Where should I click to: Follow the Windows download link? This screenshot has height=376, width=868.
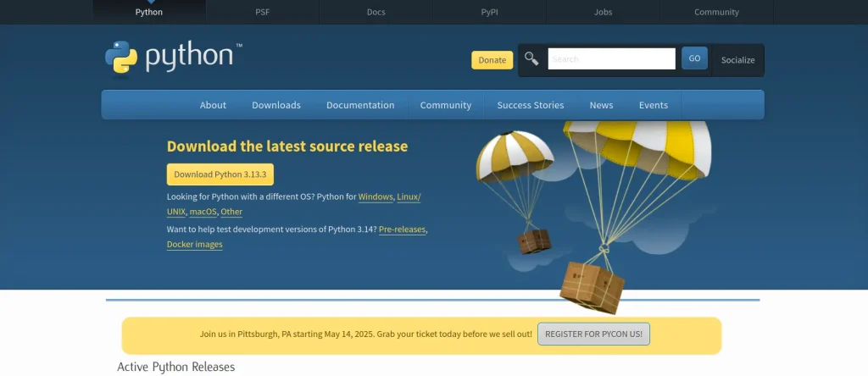[376, 196]
